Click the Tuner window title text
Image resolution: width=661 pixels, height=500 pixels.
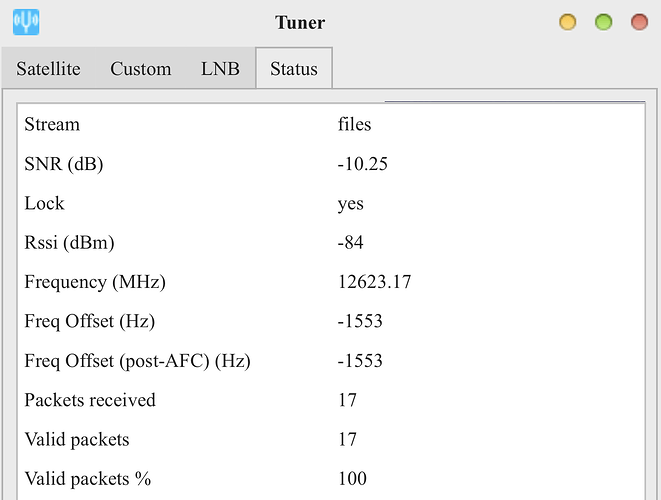[300, 22]
